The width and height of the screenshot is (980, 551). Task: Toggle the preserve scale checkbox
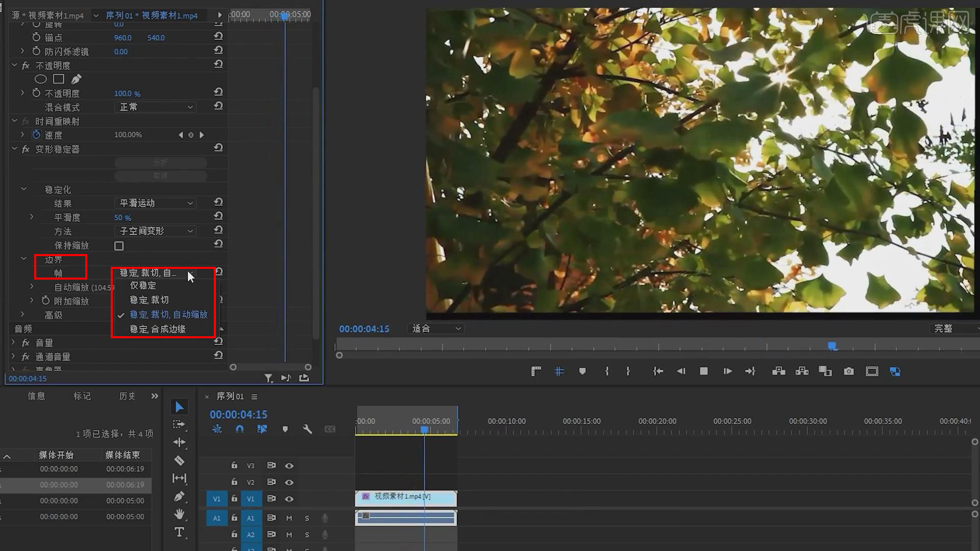pos(119,246)
